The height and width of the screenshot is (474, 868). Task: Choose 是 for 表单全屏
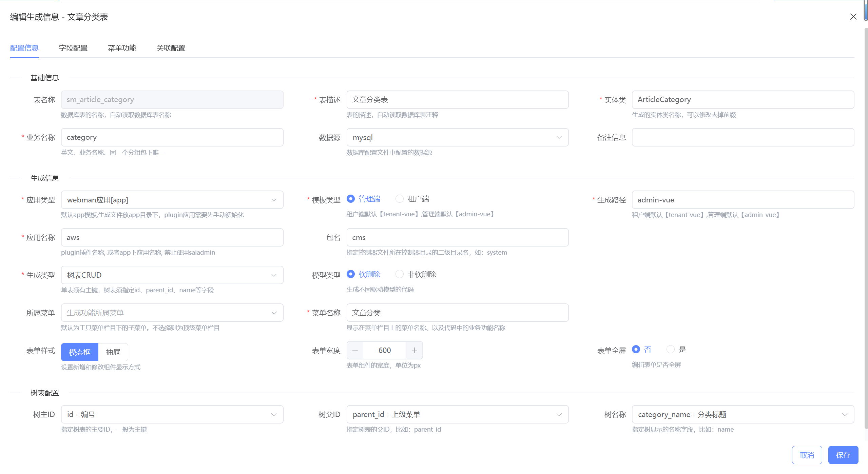(x=670, y=349)
